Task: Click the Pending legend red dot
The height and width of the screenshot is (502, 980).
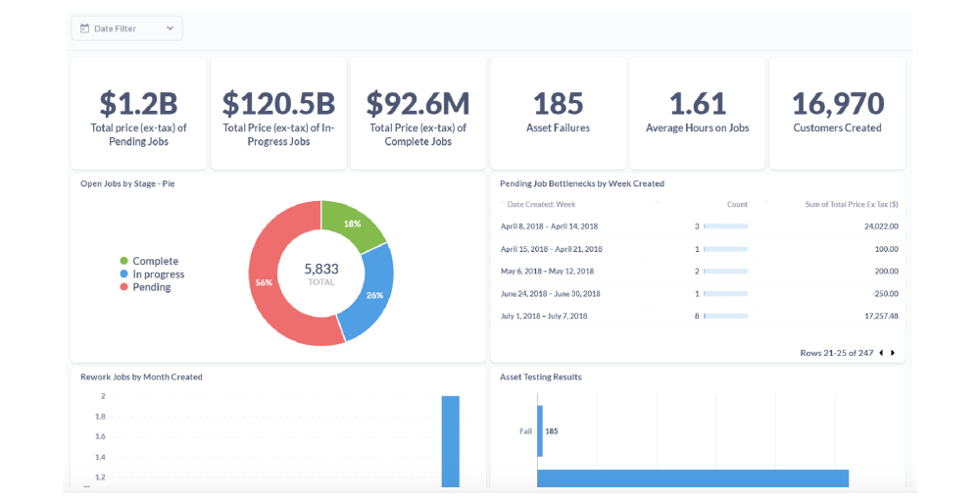Action: (123, 287)
